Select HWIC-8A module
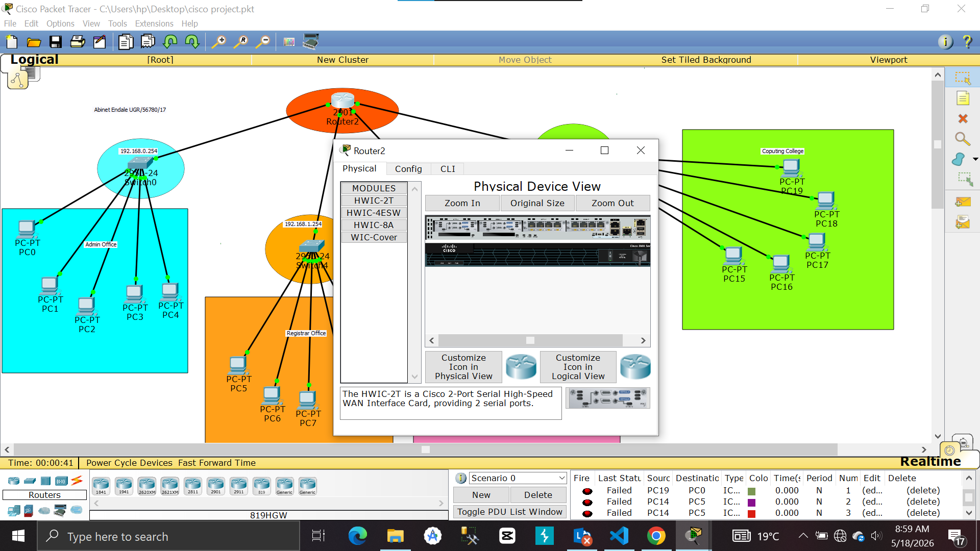980x551 pixels. point(374,225)
